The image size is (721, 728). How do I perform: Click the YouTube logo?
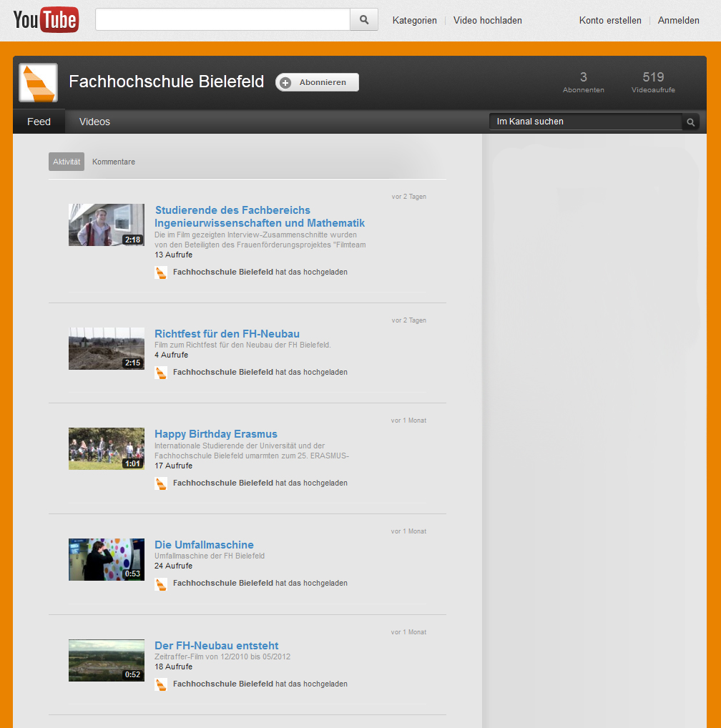click(45, 19)
